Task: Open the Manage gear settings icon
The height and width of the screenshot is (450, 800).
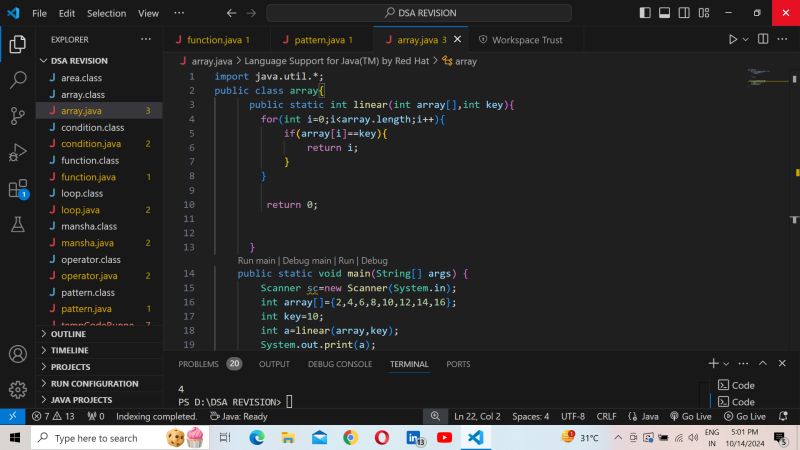Action: coord(17,389)
